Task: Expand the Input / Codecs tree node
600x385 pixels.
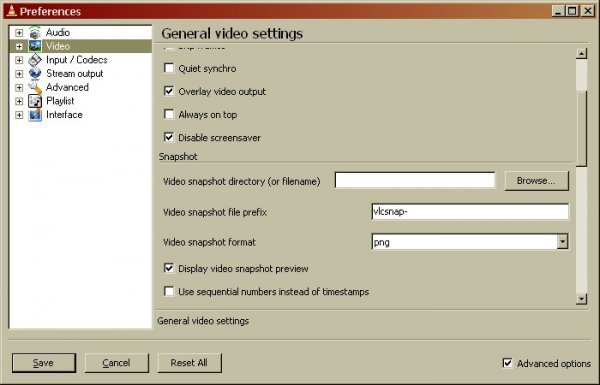Action: pos(19,60)
